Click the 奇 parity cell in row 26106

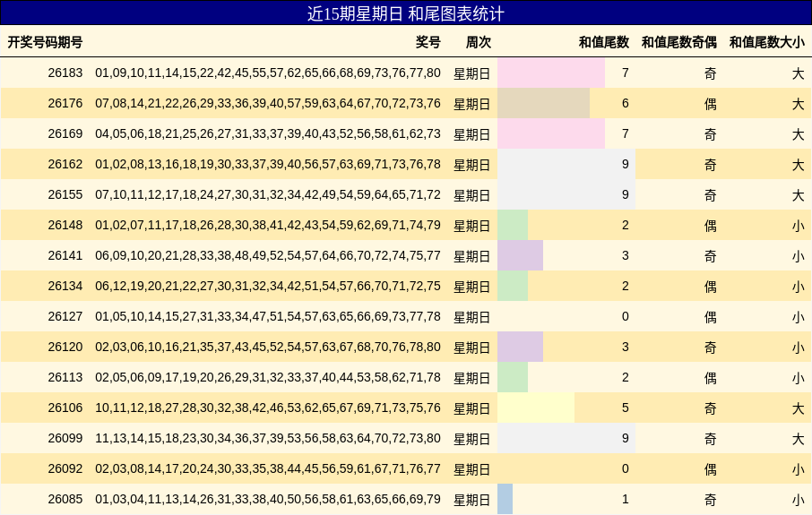pos(711,409)
